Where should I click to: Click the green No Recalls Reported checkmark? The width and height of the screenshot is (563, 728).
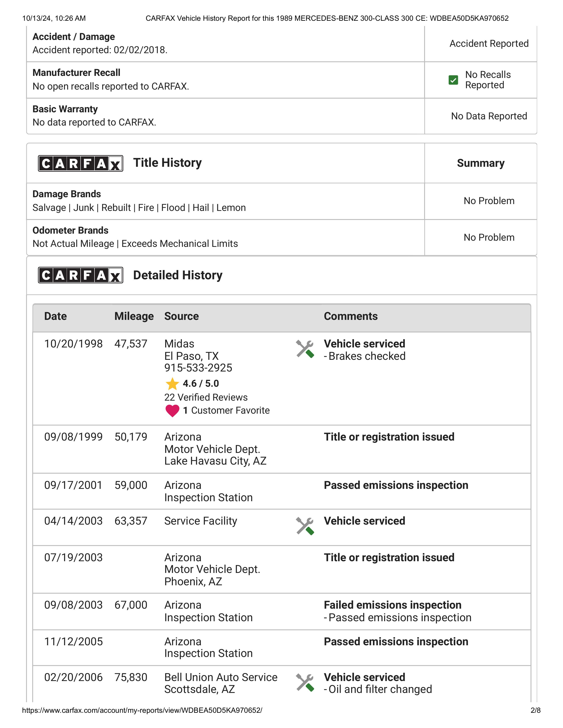(x=453, y=80)
